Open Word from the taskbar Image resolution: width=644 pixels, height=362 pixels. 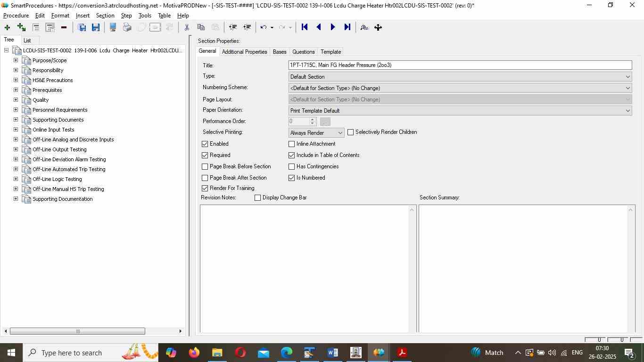coord(333,353)
